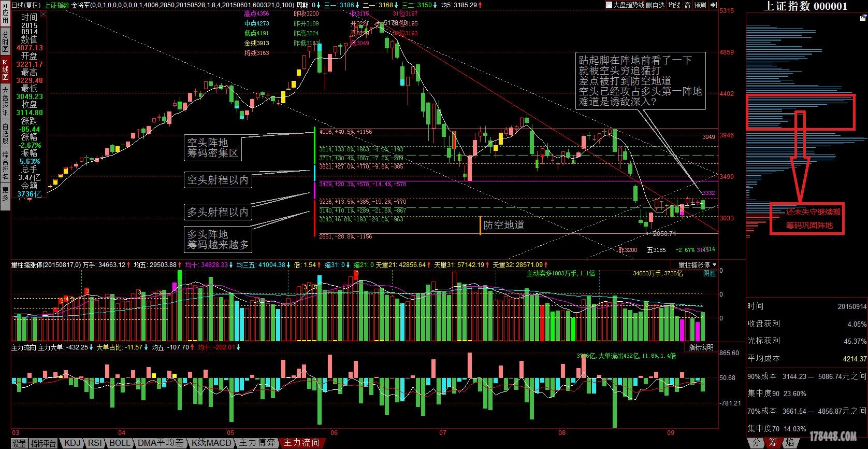868x449 pixels.
Task: Click the 上证指数 000001 title
Action: pyautogui.click(x=805, y=6)
